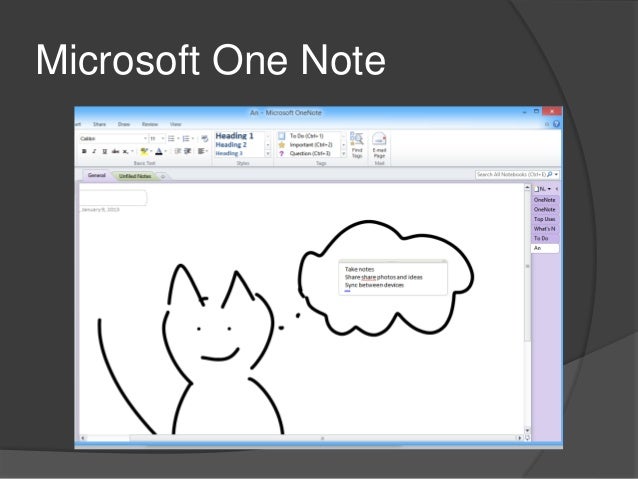Open the View ribbon tab
This screenshot has width=638, height=479.
click(x=175, y=124)
